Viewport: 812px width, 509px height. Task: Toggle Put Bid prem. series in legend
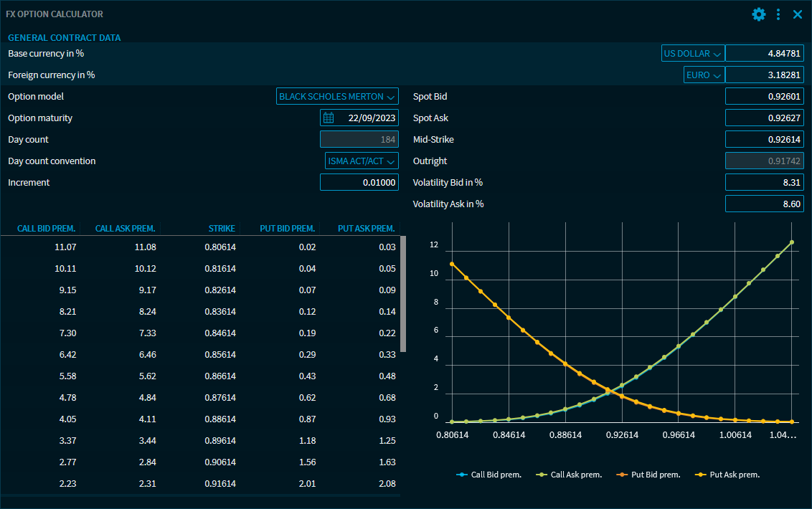coord(649,475)
